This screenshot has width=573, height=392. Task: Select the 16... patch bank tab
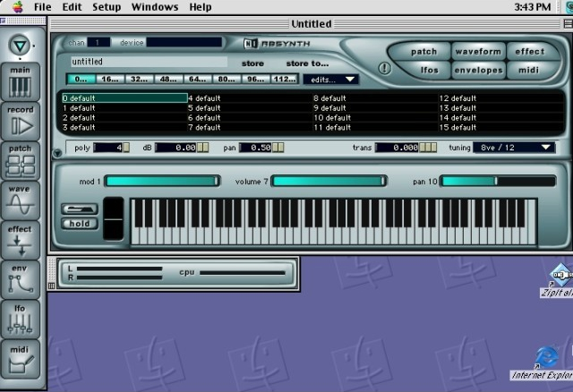click(110, 79)
